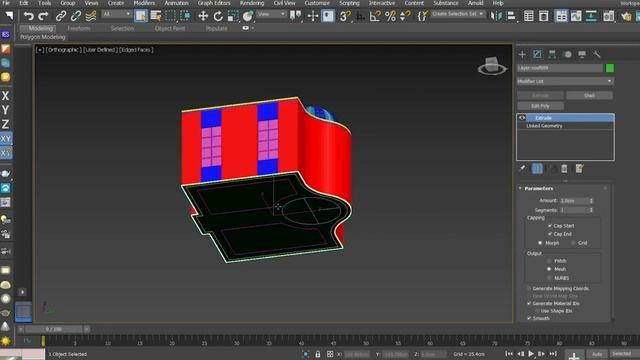This screenshot has width=640, height=360.
Task: Switch to the Display command panel
Action: pos(582,54)
